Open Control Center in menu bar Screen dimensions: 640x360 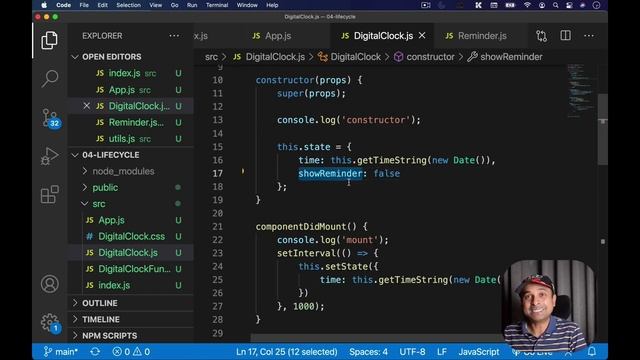(x=569, y=5)
